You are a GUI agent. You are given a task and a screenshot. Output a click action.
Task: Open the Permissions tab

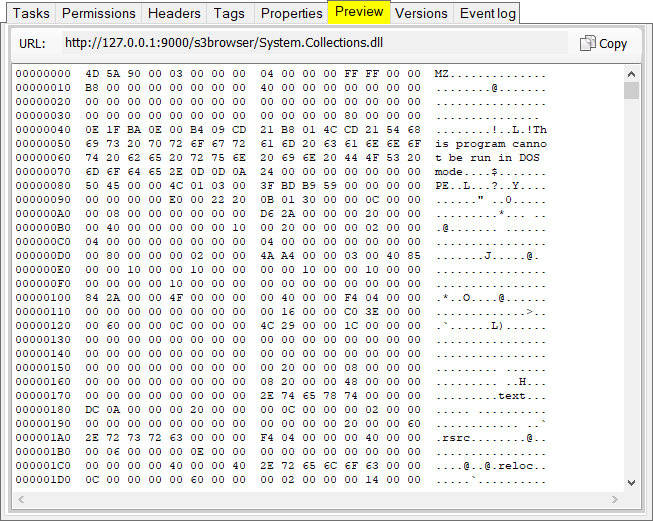point(99,14)
